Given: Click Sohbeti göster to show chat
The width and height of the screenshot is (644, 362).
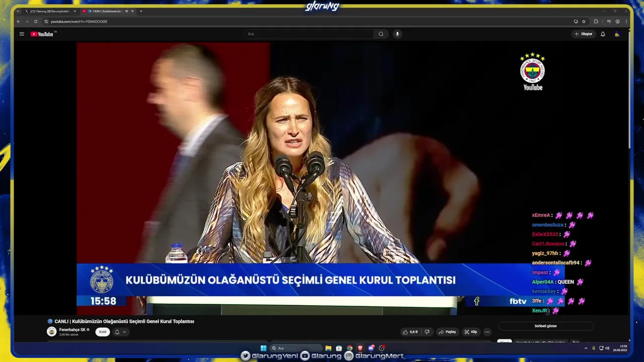Looking at the screenshot, I should [545, 326].
